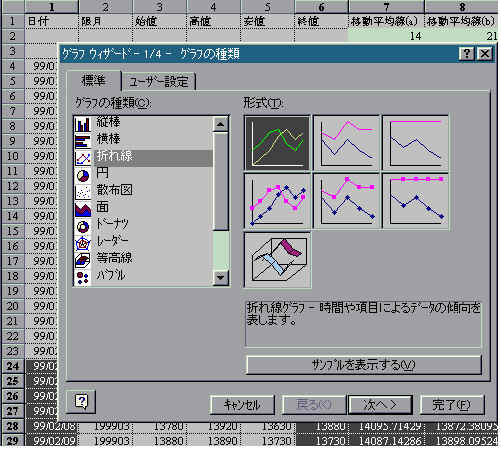Open the Office Assistant help icon
Screen dimensions: 501x449
[x=81, y=401]
